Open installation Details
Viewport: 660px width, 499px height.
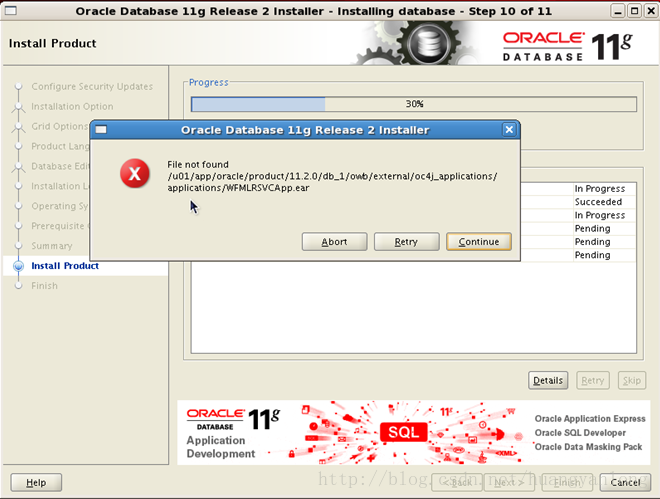[548, 380]
